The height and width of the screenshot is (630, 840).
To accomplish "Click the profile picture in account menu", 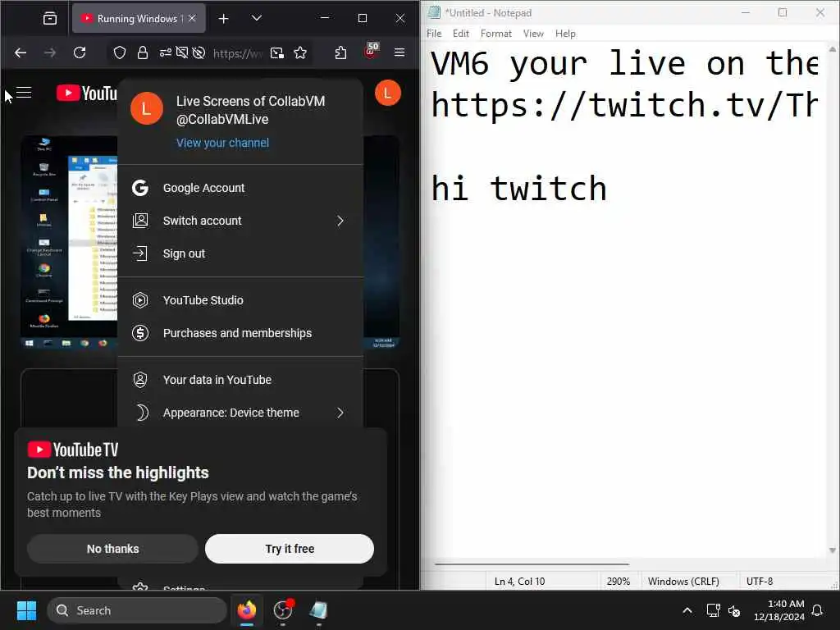I will [147, 108].
